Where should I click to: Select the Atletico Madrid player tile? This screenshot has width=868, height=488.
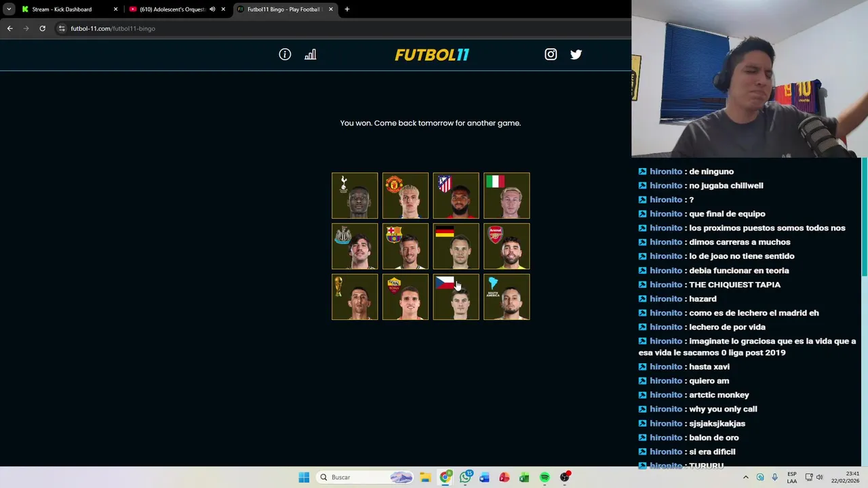[456, 196]
